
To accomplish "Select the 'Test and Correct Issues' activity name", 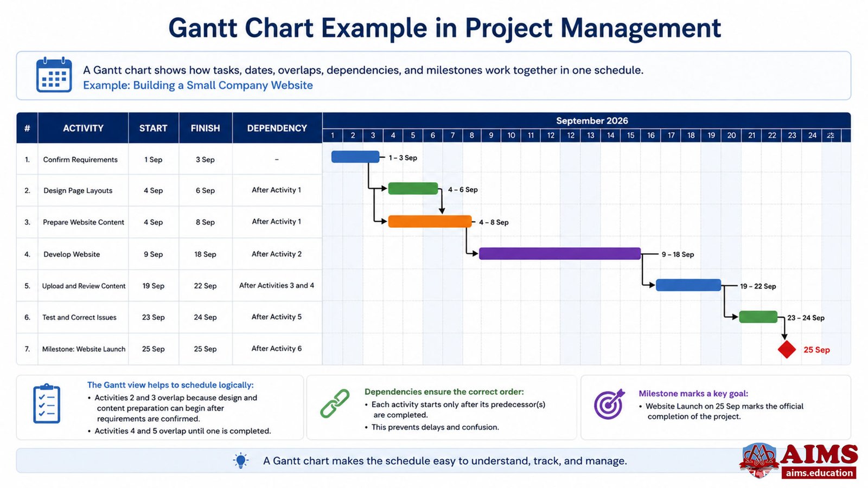I will click(x=79, y=317).
